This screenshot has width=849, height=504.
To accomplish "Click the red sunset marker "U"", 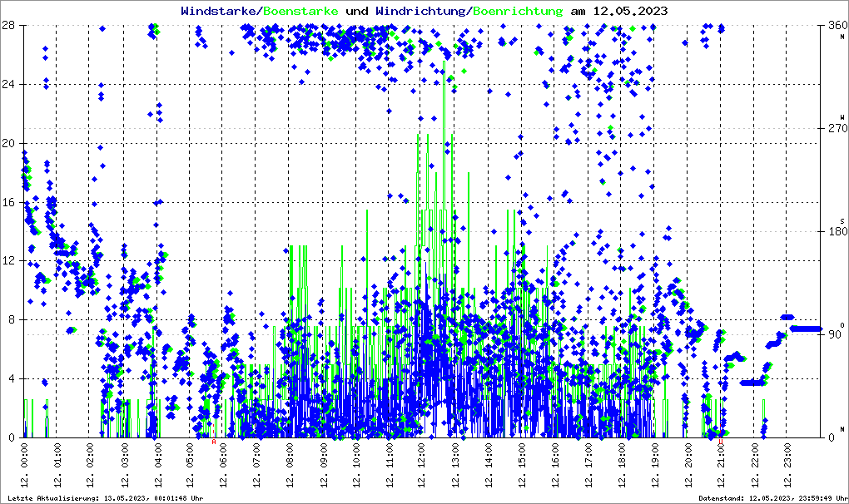I will (x=721, y=442).
